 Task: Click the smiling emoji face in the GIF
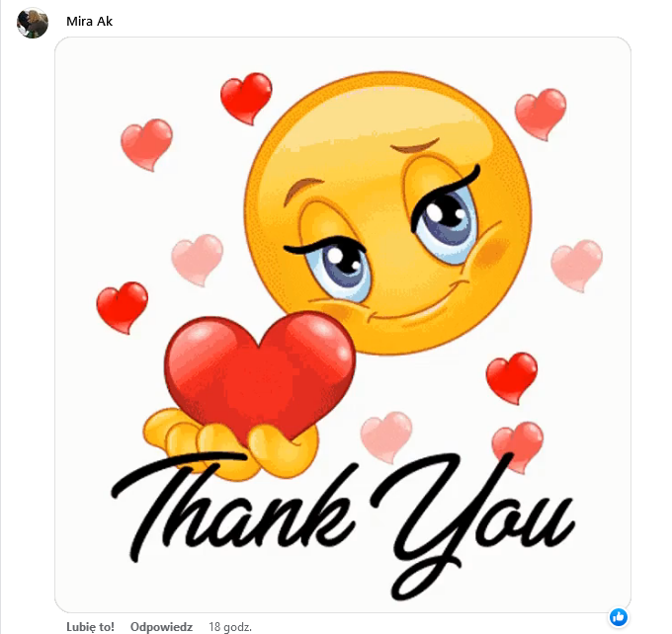[387, 213]
